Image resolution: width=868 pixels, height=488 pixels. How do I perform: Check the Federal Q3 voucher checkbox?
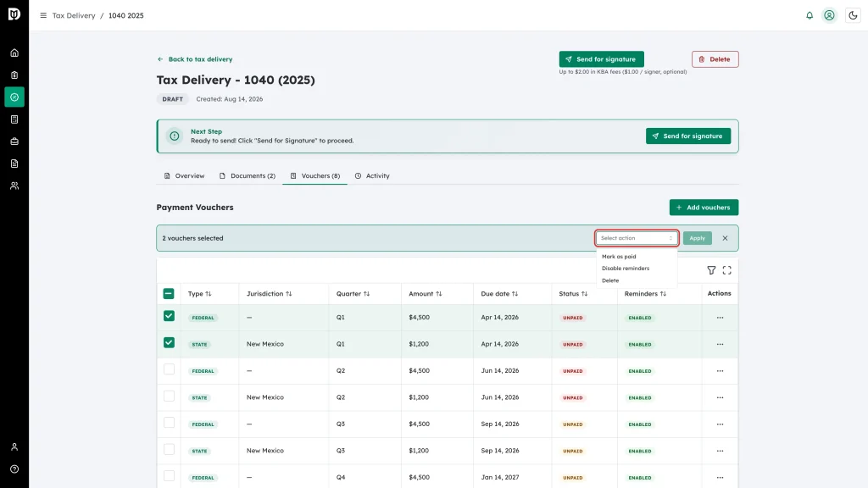tap(169, 423)
